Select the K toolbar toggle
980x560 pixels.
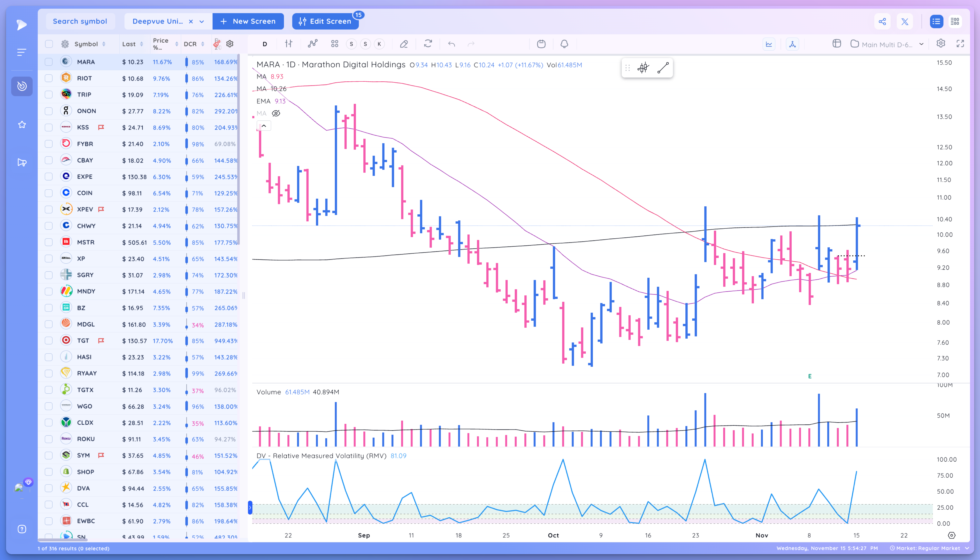379,44
